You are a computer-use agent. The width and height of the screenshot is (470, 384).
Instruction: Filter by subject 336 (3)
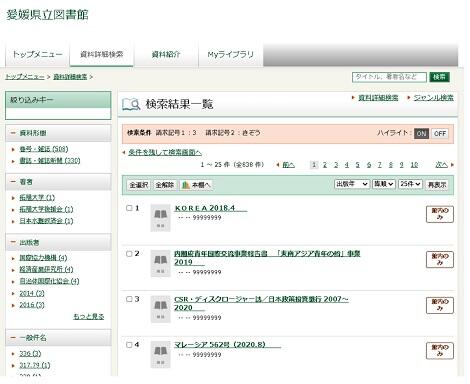tap(30, 354)
